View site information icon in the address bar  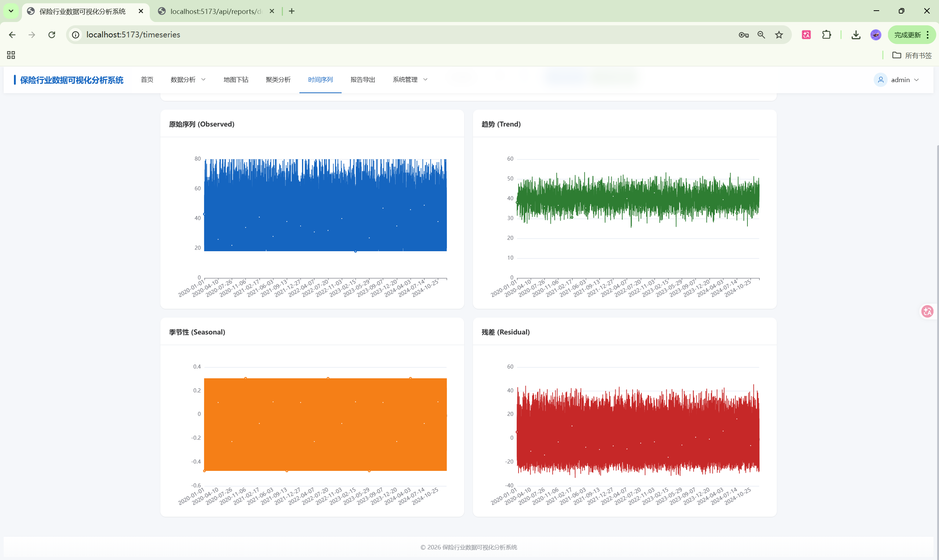pyautogui.click(x=76, y=35)
